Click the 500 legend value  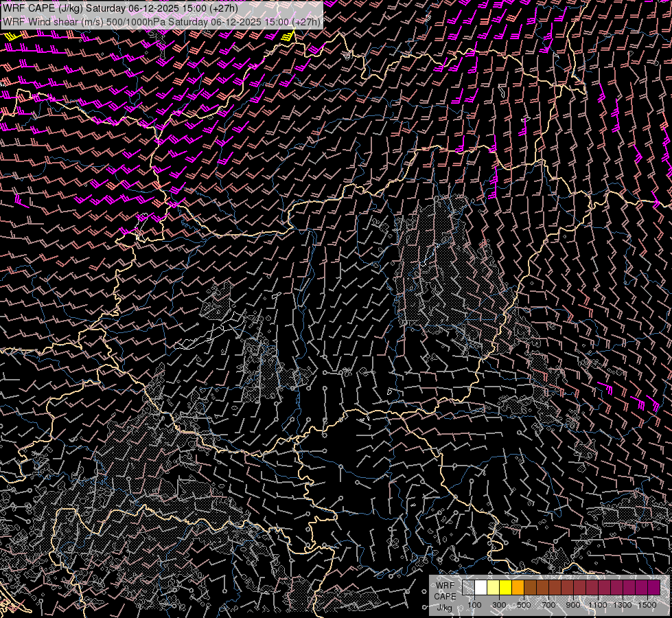[x=524, y=605]
